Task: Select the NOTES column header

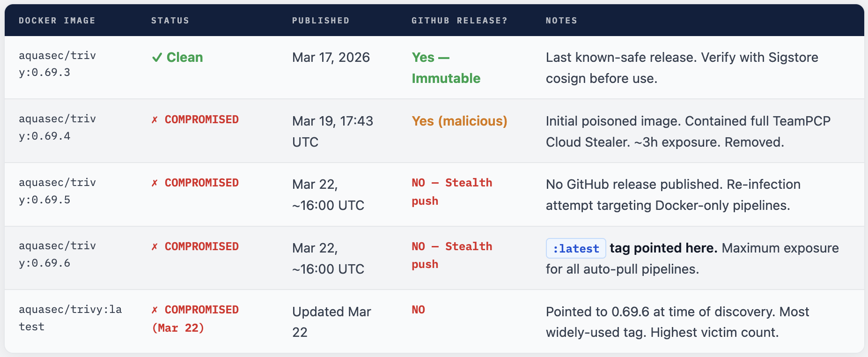Action: pyautogui.click(x=561, y=21)
